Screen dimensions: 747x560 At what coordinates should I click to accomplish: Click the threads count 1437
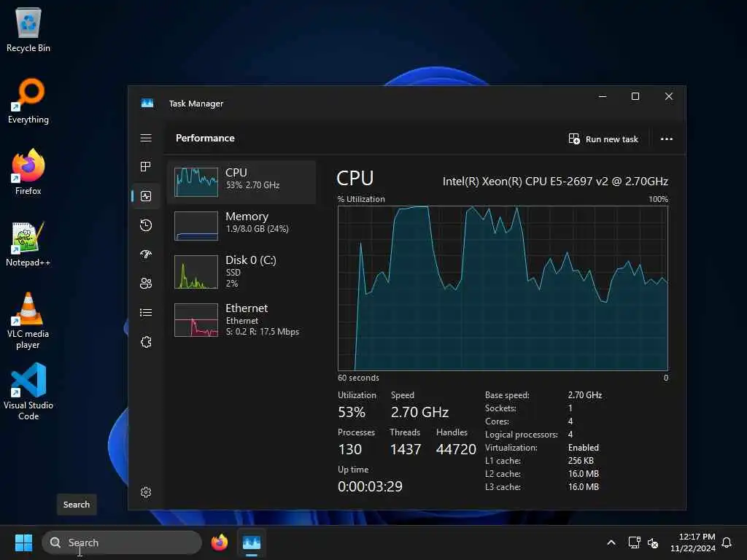click(406, 449)
